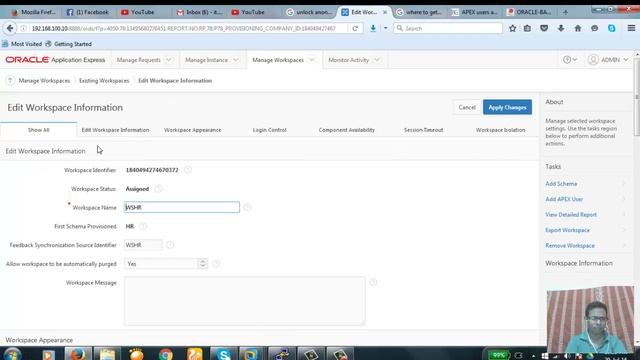Show help for Workspace Identifier
The width and height of the screenshot is (640, 360).
click(188, 170)
